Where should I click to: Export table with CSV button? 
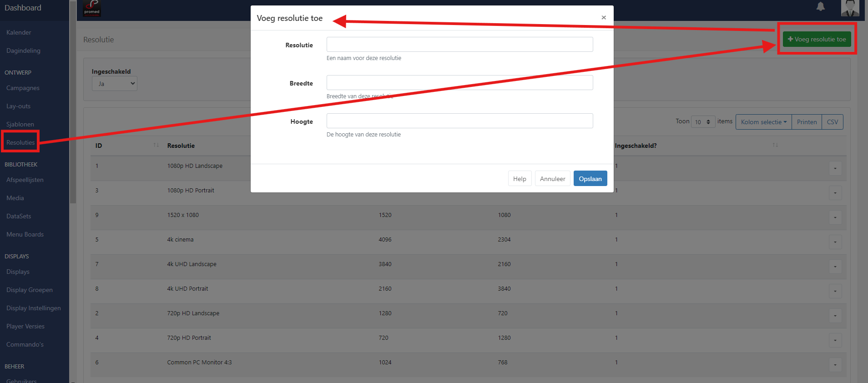832,122
